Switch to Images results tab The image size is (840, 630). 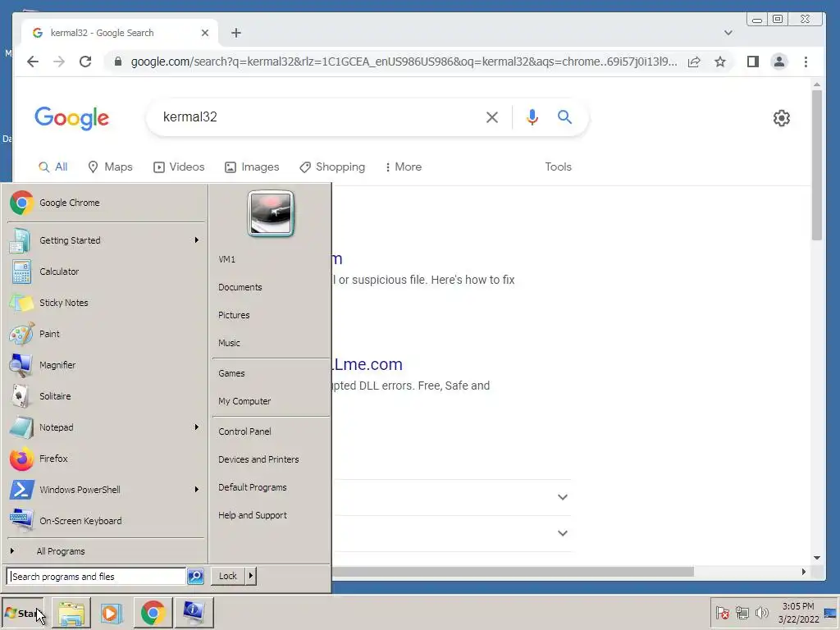252,167
